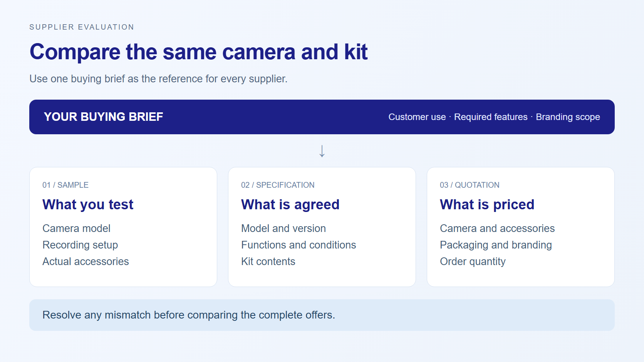Click 'Required features' in the brief banner

(491, 117)
